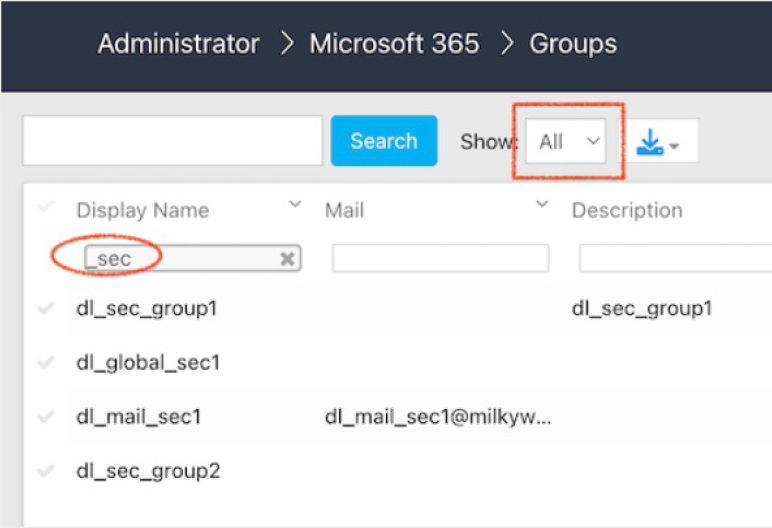Image resolution: width=772 pixels, height=528 pixels.
Task: Select the dl_mail_sec1@milkyw... mail cell
Action: (x=438, y=417)
